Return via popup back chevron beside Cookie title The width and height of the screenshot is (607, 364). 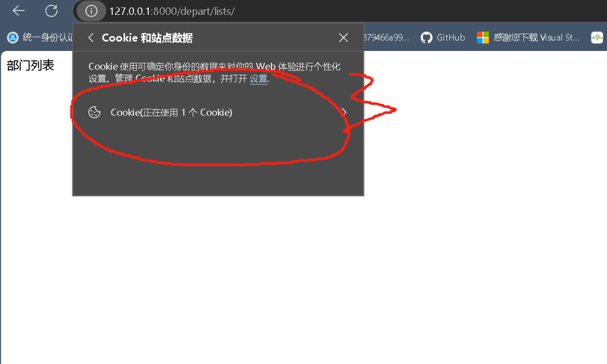(x=91, y=37)
